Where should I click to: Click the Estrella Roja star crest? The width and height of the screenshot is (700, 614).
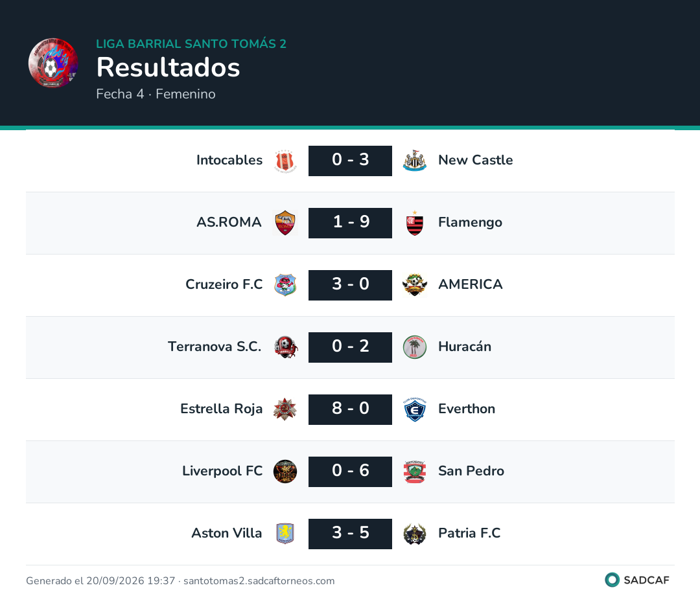click(x=285, y=409)
